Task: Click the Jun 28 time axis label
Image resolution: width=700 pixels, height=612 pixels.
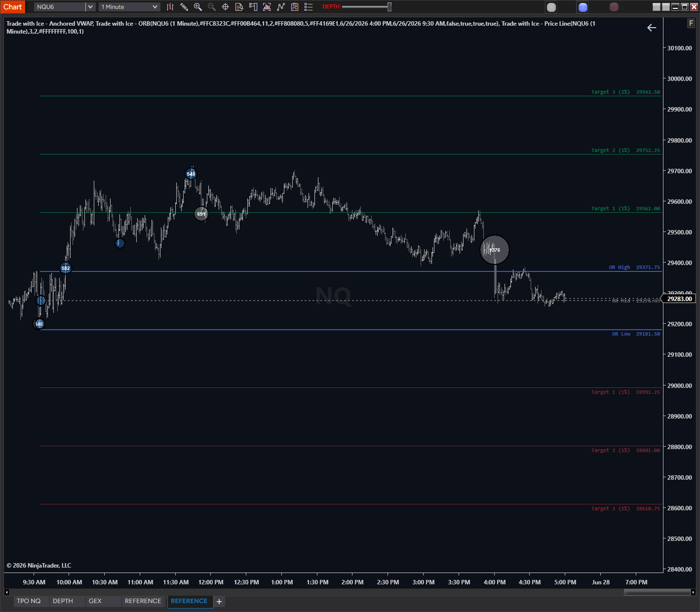Action: (601, 582)
